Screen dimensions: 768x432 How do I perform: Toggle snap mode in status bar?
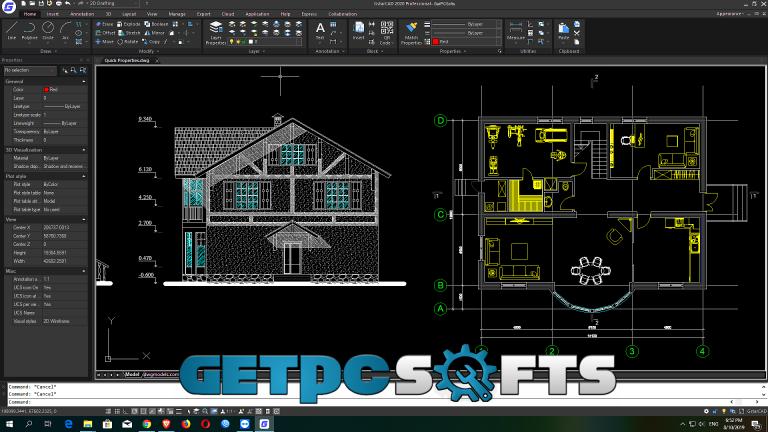108,411
